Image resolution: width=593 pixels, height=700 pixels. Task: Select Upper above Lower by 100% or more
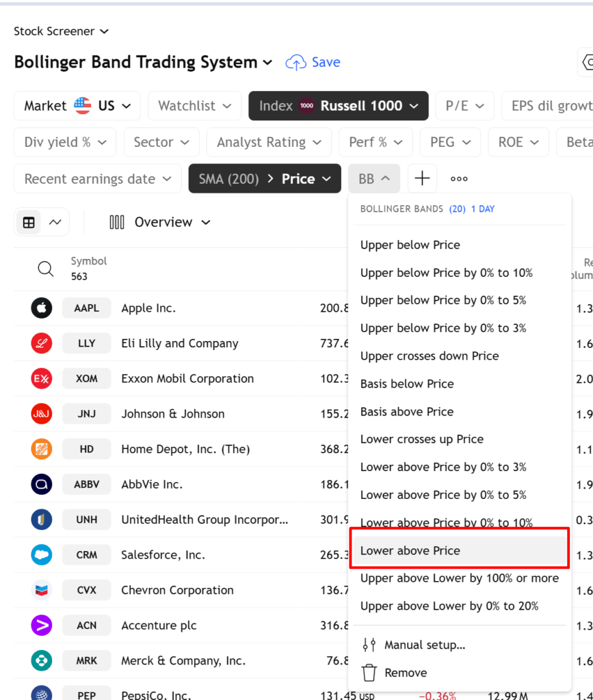click(460, 578)
